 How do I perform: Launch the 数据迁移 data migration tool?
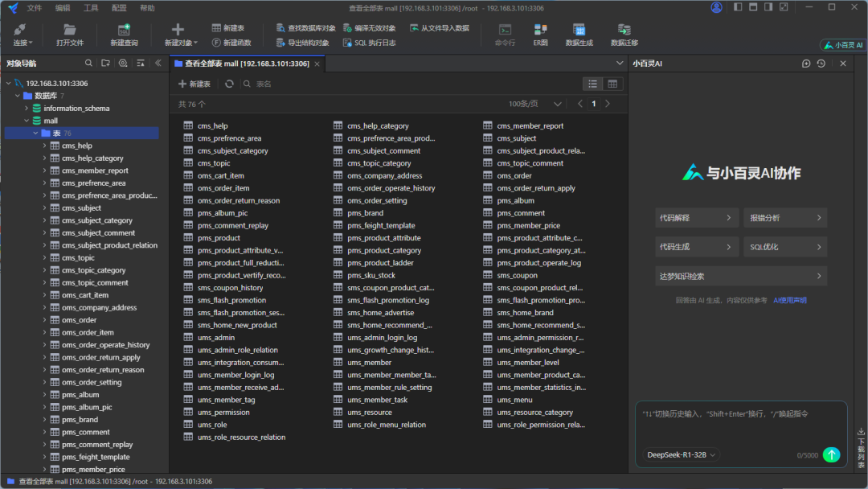[x=624, y=31]
